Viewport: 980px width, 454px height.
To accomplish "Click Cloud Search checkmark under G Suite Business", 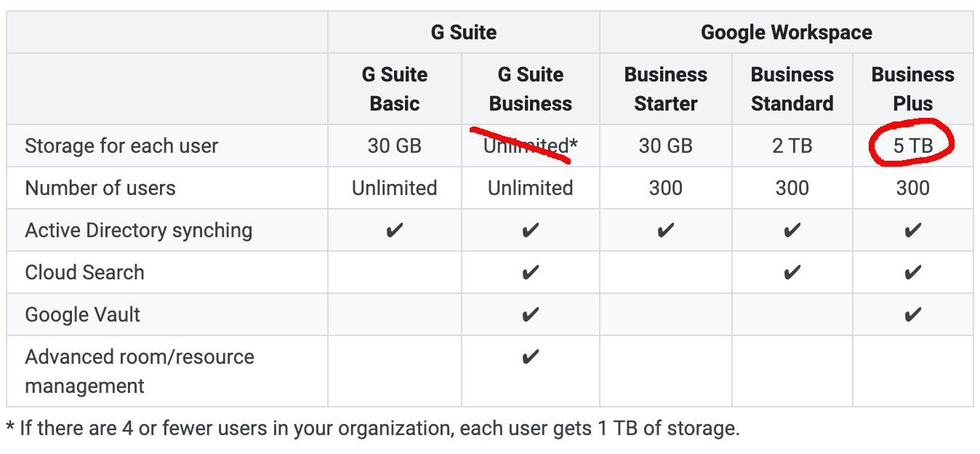I will [x=531, y=272].
